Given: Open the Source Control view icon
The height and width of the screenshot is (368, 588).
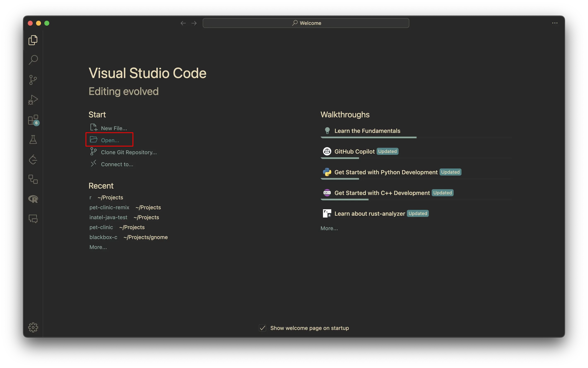Looking at the screenshot, I should pyautogui.click(x=33, y=80).
